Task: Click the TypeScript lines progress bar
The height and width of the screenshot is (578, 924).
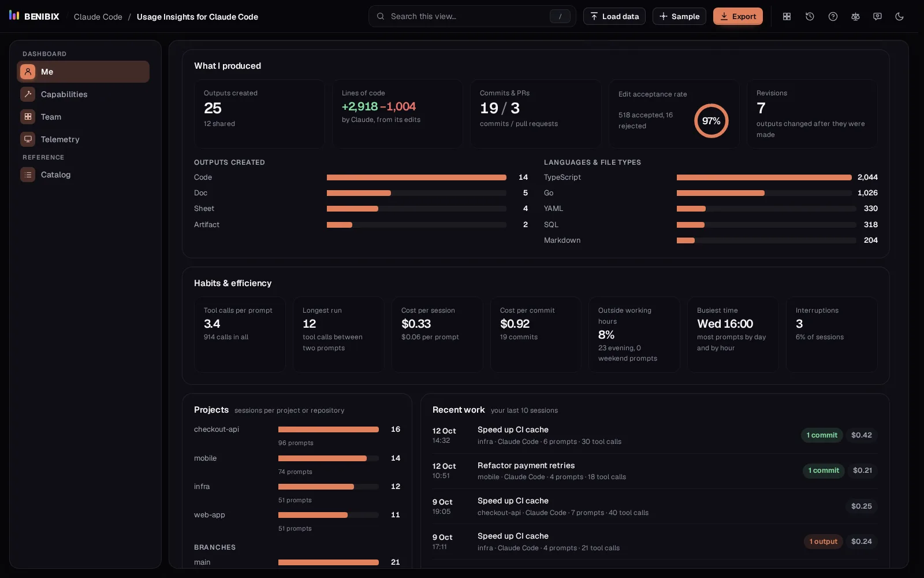Action: click(764, 177)
